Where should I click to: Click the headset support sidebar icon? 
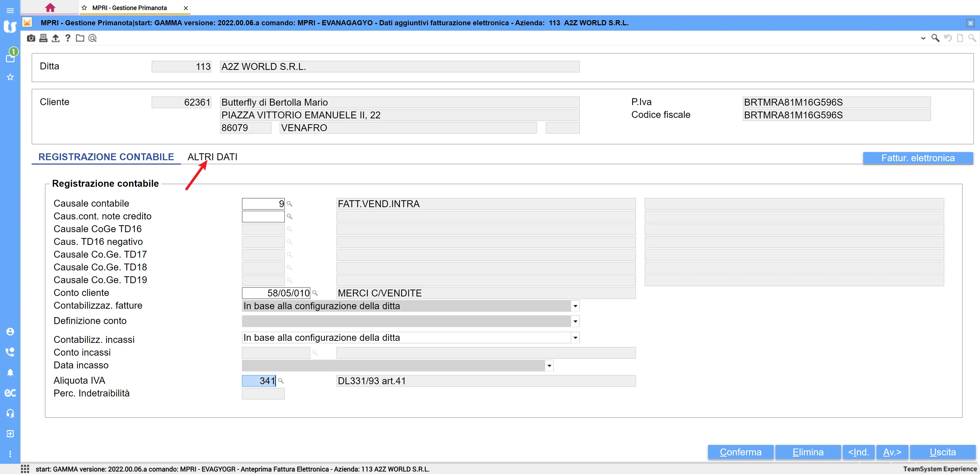tap(10, 413)
